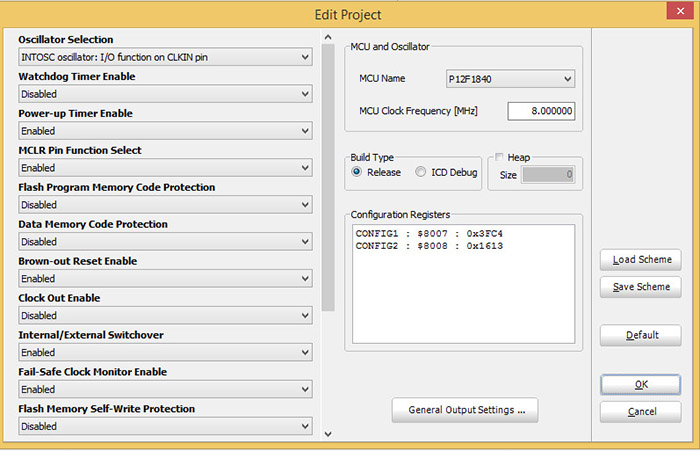Select the Release build type
This screenshot has width=700, height=451.
(358, 172)
